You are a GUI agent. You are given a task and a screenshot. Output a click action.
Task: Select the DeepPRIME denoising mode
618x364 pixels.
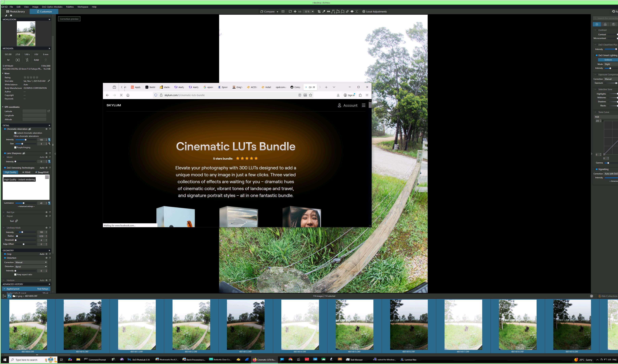42,172
